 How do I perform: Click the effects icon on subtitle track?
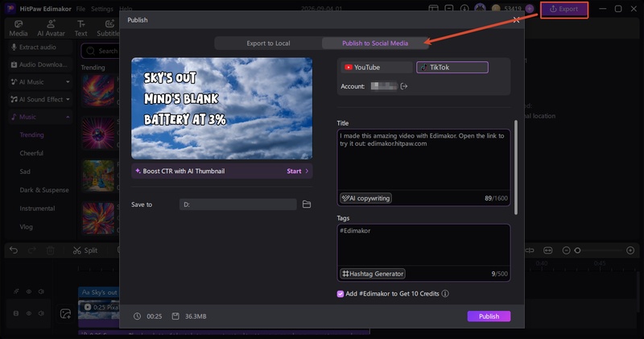point(16,291)
